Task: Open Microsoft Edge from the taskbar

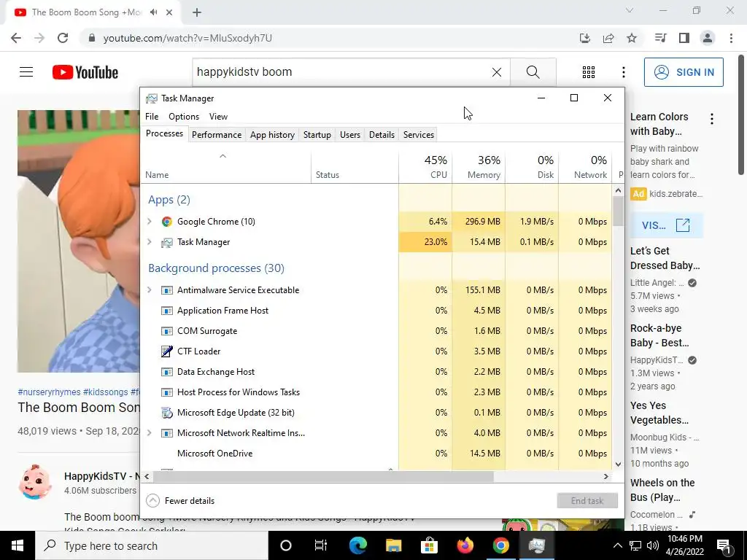Action: 357,545
